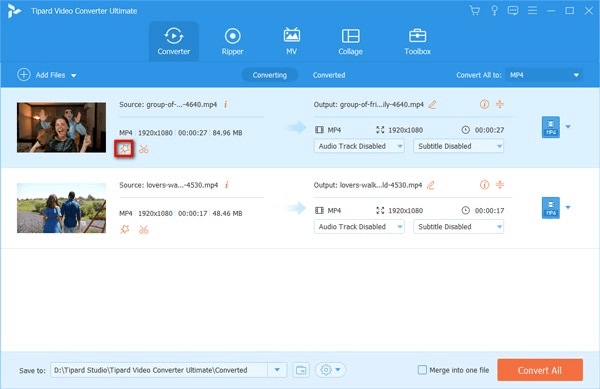Open the output folder icon next to the save path

pyautogui.click(x=301, y=370)
